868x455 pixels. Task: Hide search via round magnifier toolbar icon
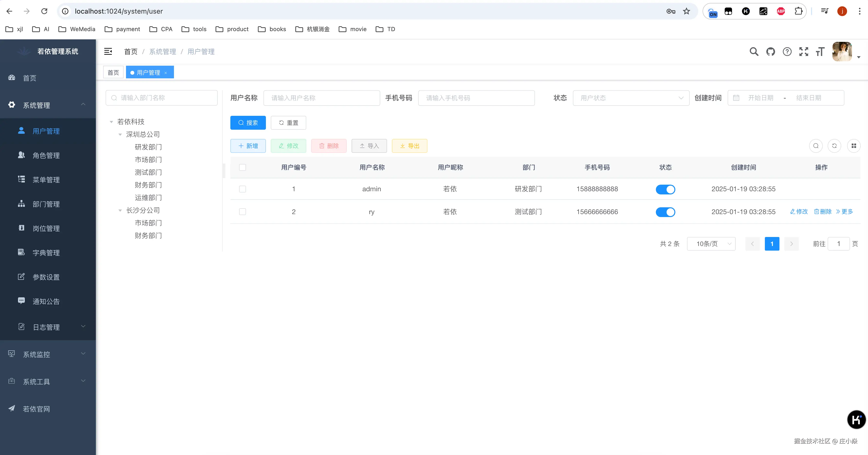click(x=816, y=146)
